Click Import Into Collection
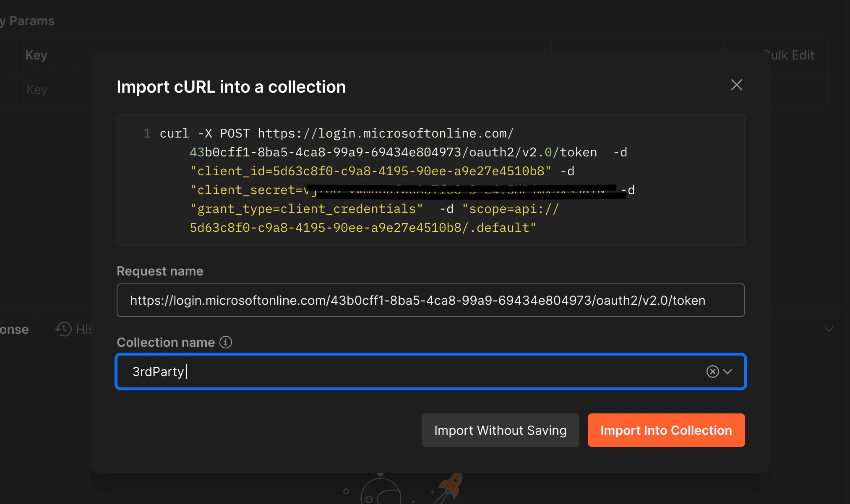This screenshot has height=504, width=850. pos(666,430)
